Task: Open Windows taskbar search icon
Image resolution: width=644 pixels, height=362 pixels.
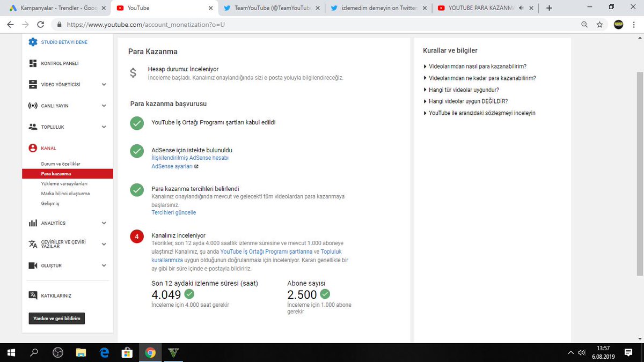Action: tap(34, 352)
